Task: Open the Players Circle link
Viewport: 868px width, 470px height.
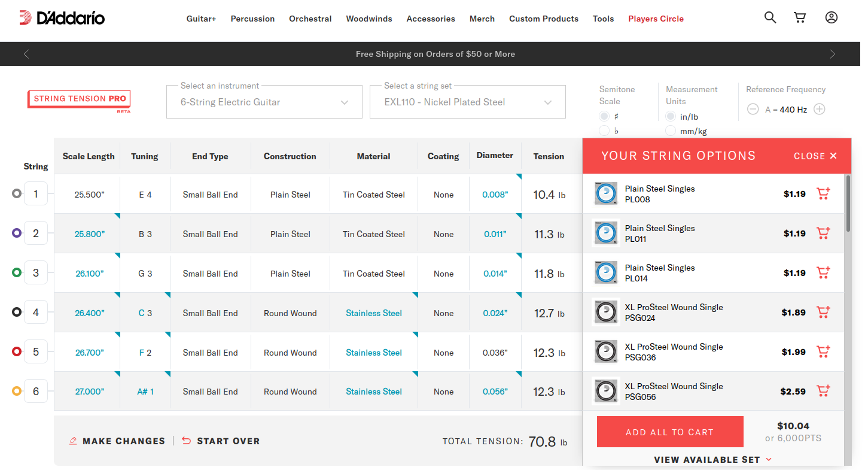Action: tap(656, 19)
